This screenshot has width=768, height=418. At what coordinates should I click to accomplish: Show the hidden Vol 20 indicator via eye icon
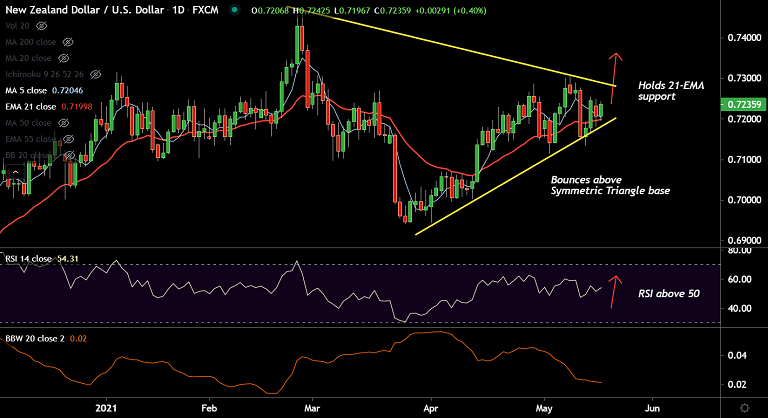coord(42,25)
